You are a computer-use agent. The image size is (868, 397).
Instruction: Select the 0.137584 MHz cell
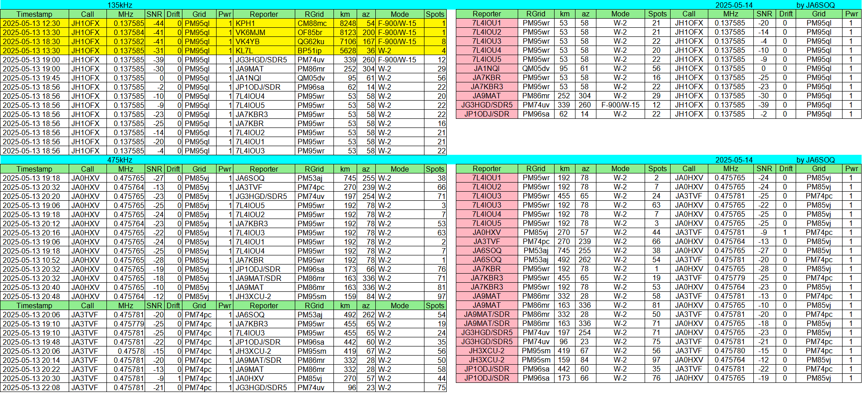[x=126, y=32]
